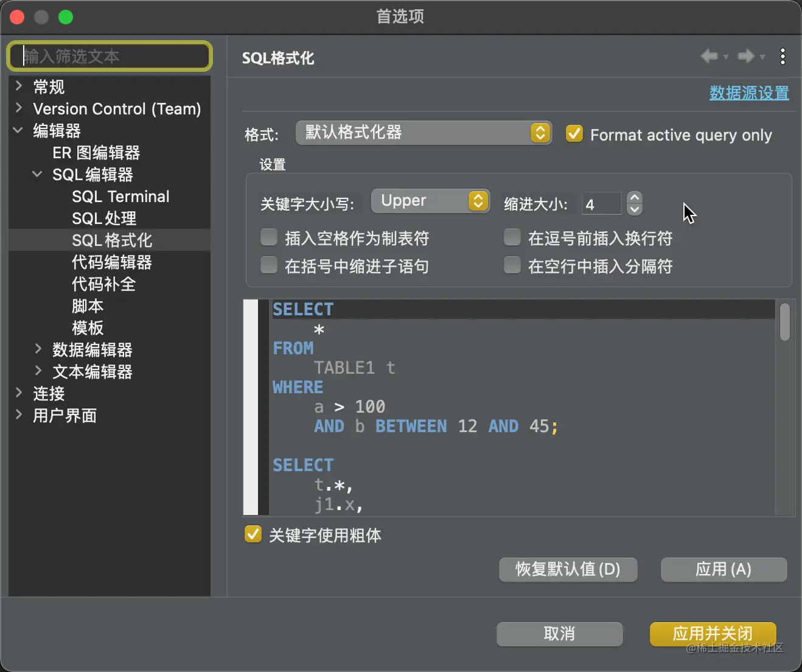Screen dimensions: 802x672
Task: Increase indent size with up stepper
Action: coord(634,198)
